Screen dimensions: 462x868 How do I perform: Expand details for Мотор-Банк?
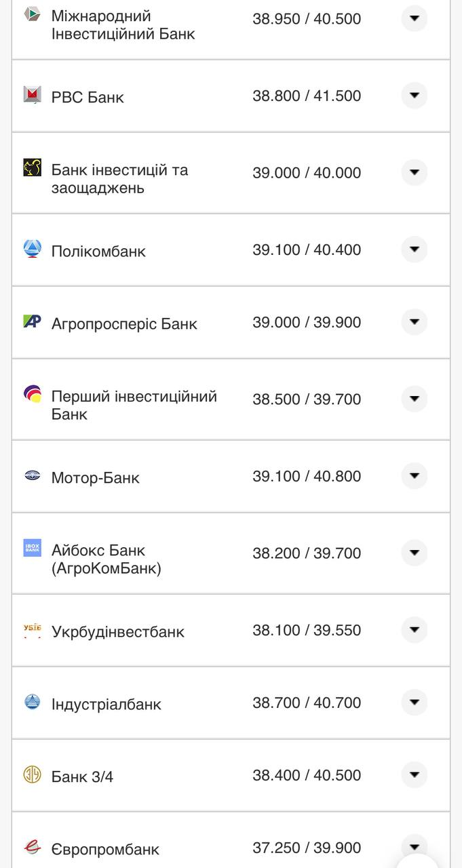(x=414, y=476)
